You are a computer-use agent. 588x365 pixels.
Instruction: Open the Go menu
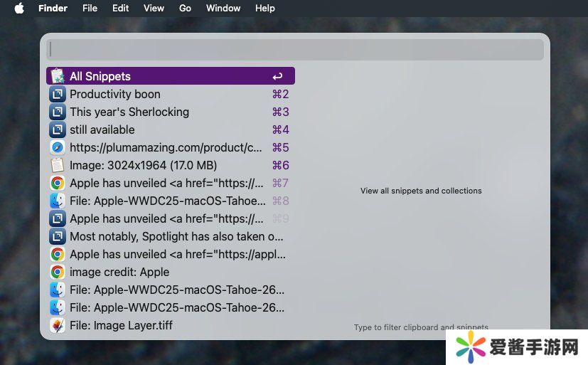[185, 9]
